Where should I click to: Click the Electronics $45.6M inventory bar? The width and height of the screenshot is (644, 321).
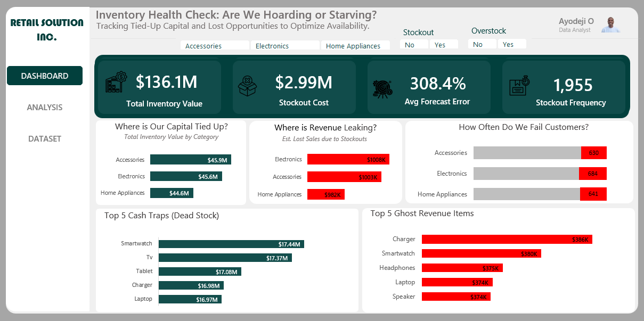click(186, 176)
